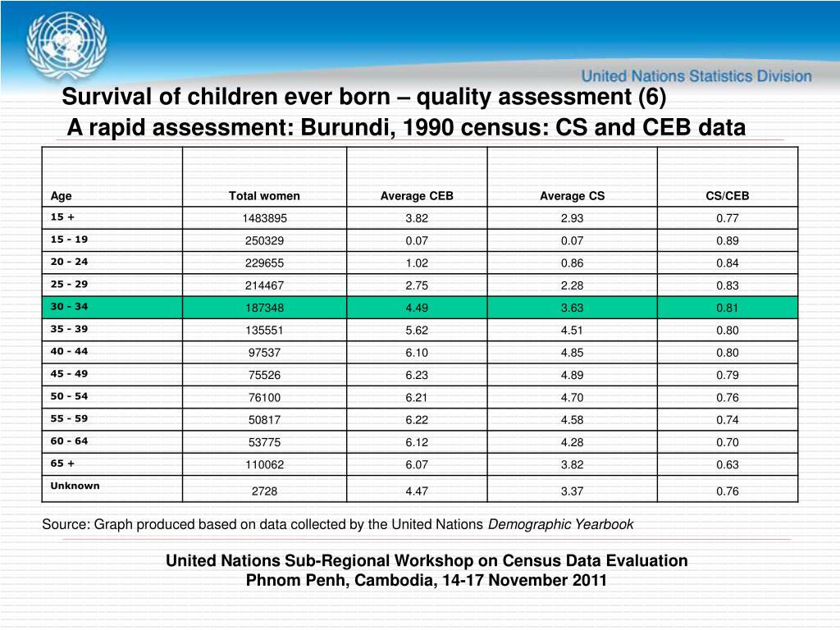Click total women value 76100
The height and width of the screenshot is (630, 840).
(265, 399)
